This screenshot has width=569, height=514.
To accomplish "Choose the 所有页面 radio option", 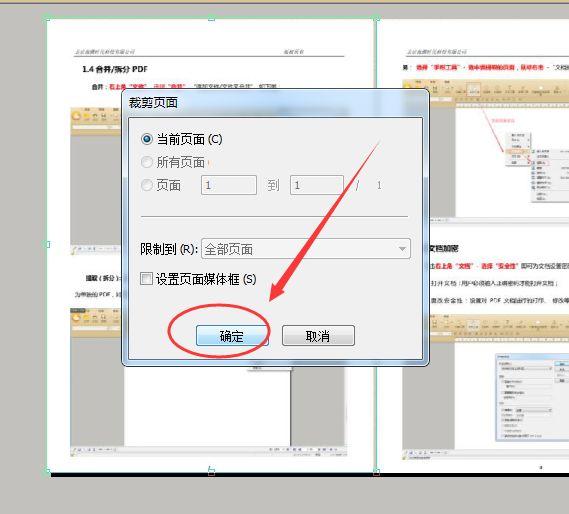I will (x=147, y=162).
